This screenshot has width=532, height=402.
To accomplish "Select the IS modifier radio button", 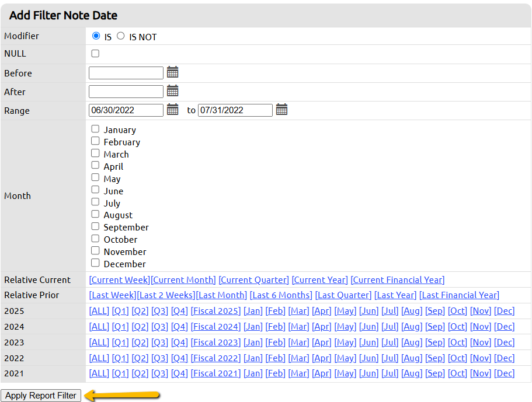I will point(96,36).
